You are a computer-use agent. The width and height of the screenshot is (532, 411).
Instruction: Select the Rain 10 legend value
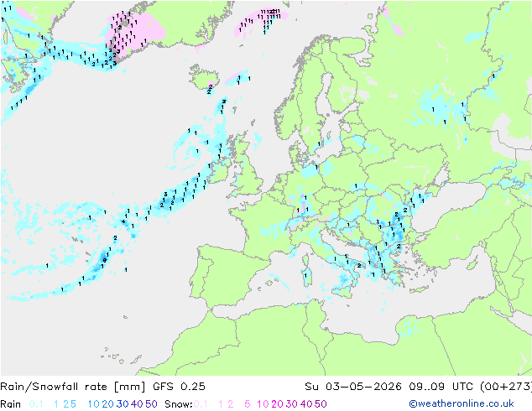[94, 404]
